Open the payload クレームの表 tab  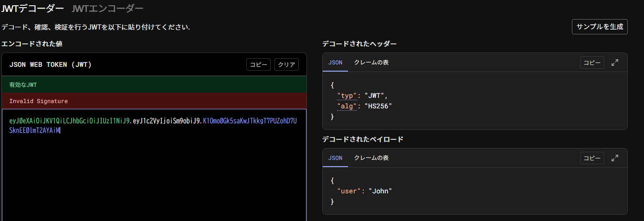pyautogui.click(x=371, y=158)
